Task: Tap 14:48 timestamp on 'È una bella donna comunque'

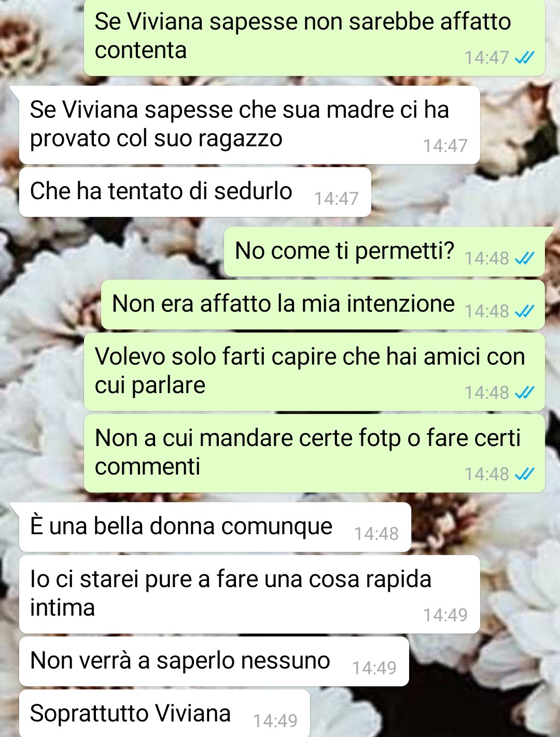Action: click(376, 533)
